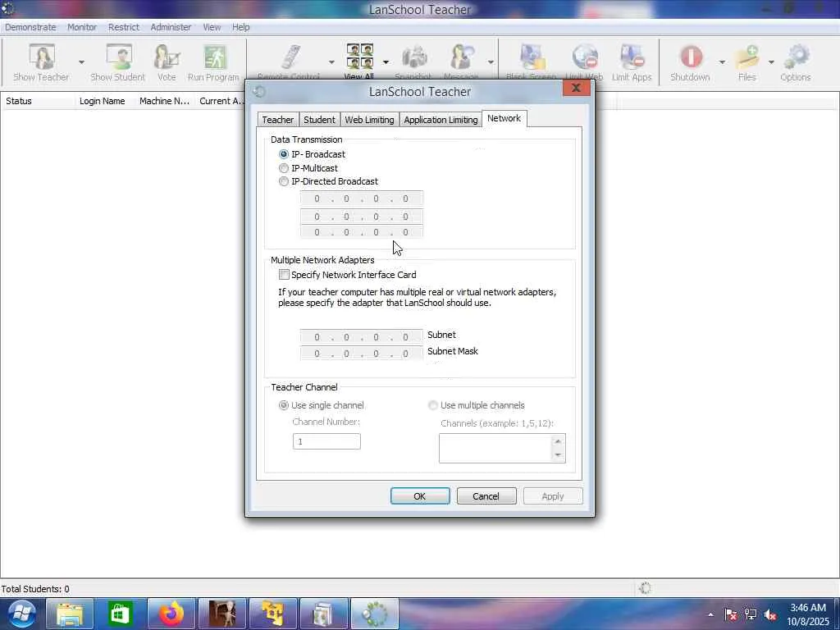The height and width of the screenshot is (630, 840).
Task: Click the Channels box scroll up arrow
Action: pyautogui.click(x=558, y=441)
